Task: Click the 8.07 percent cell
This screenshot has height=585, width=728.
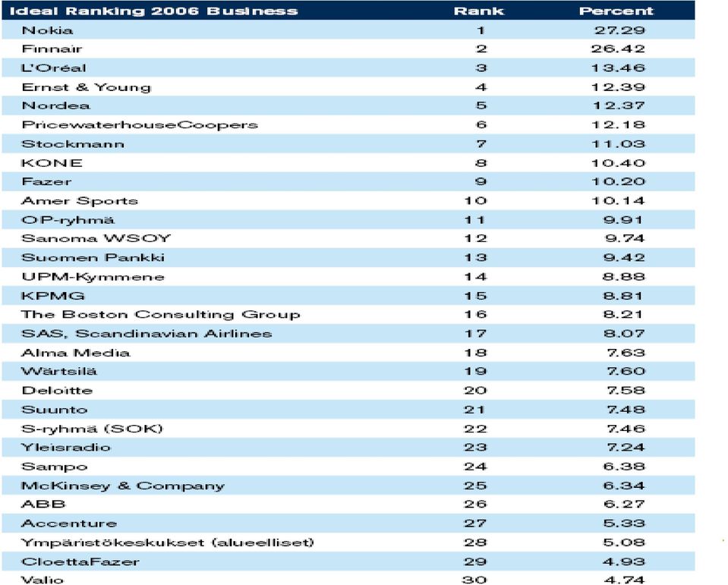Action: [624, 334]
